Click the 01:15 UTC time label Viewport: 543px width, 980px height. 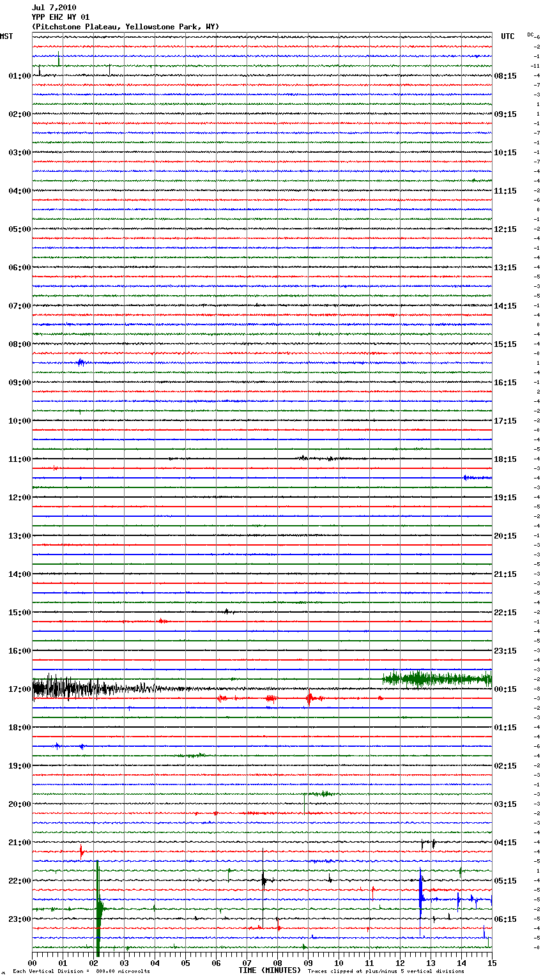(505, 728)
